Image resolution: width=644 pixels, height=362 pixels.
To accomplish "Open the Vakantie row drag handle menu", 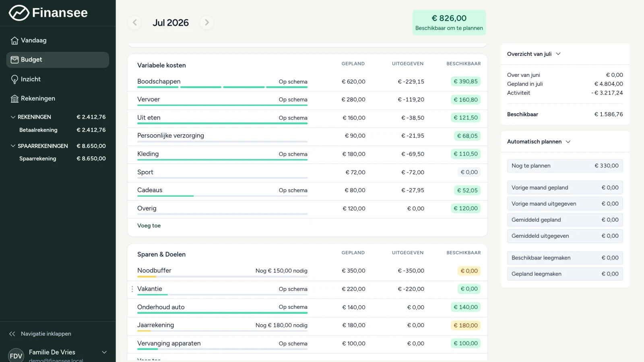I will (x=132, y=289).
